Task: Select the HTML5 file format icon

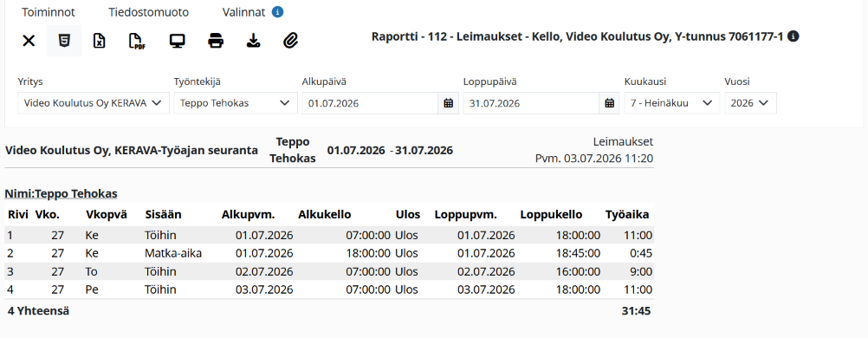Action: [x=64, y=41]
